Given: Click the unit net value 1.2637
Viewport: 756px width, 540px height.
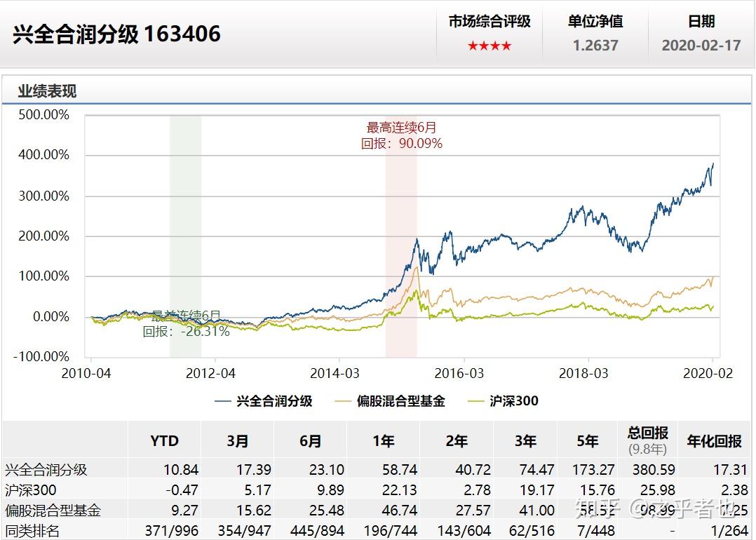Looking at the screenshot, I should tap(595, 46).
